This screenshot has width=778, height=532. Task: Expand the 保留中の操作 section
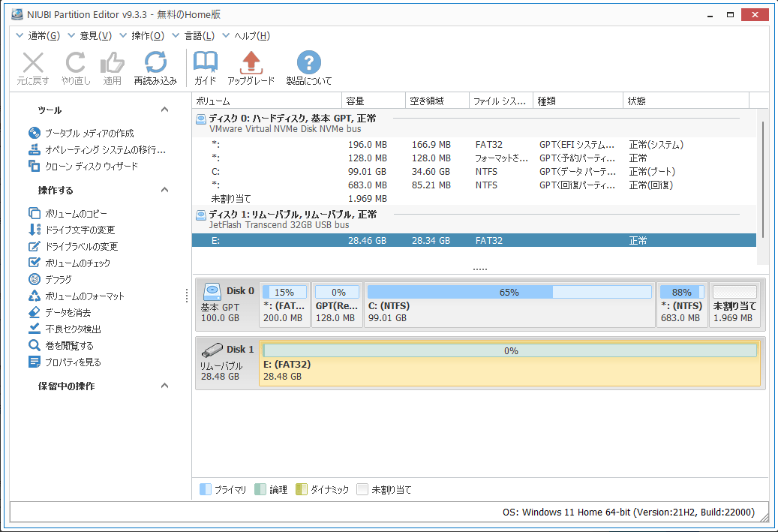[164, 386]
